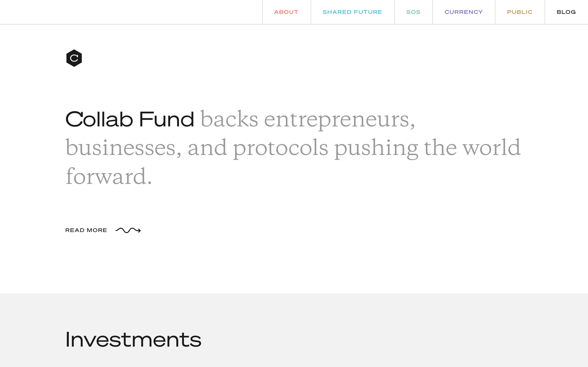The image size is (588, 367).
Task: Click the bold "Collab Fund" headline text
Action: [x=130, y=119]
